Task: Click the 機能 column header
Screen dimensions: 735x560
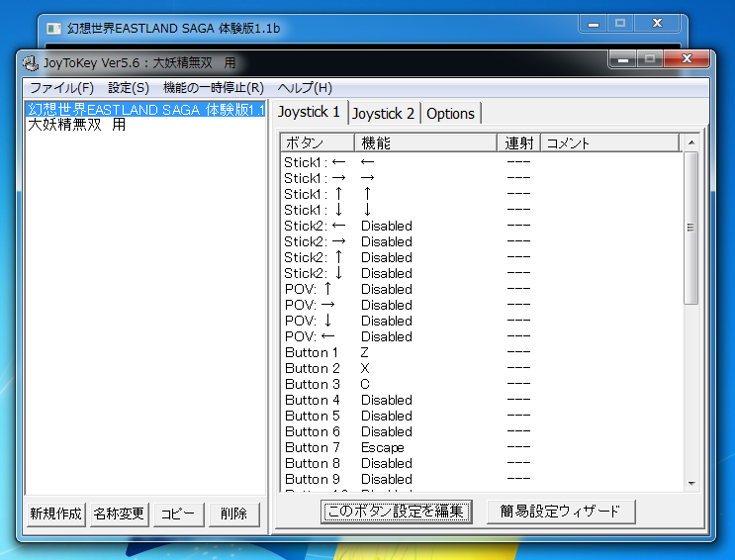Action: [x=425, y=143]
